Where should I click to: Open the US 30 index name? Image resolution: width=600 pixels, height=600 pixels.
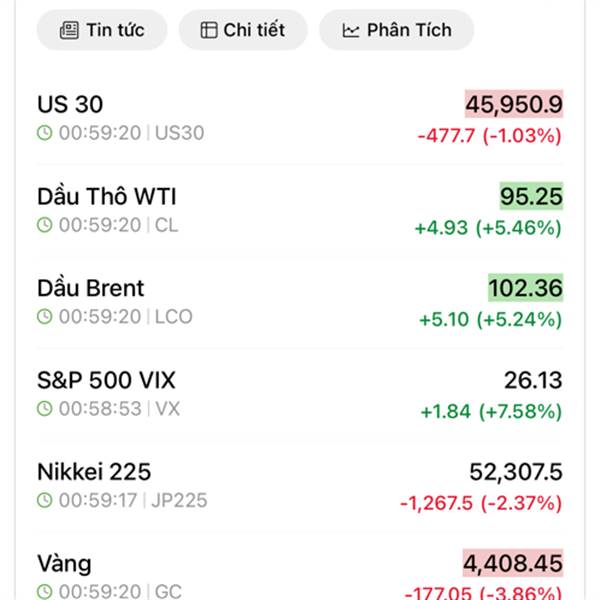70,105
